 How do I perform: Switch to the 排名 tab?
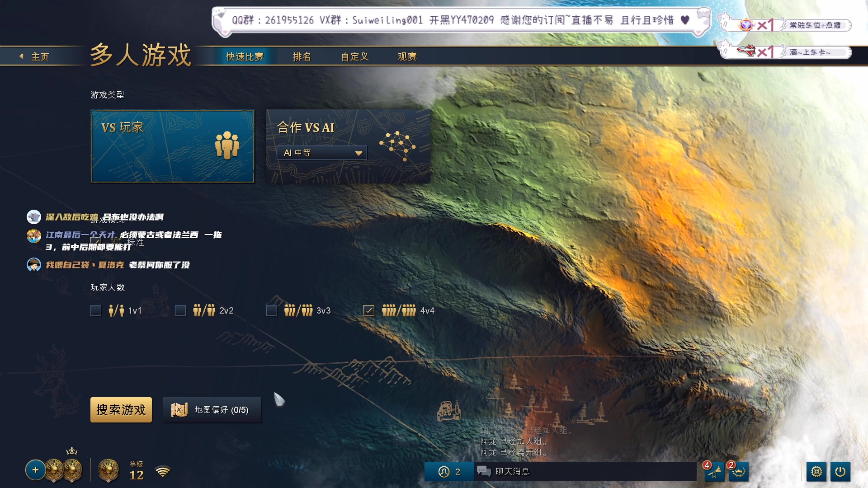coord(302,56)
